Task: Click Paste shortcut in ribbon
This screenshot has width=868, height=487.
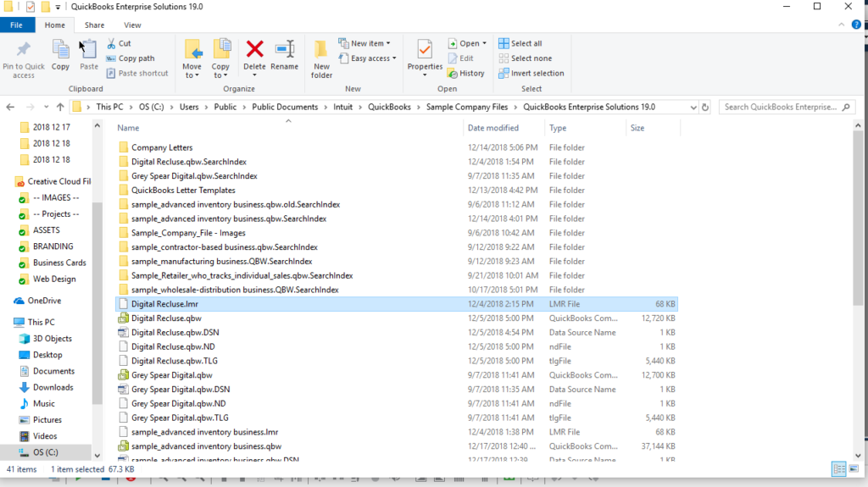Action: [x=137, y=73]
